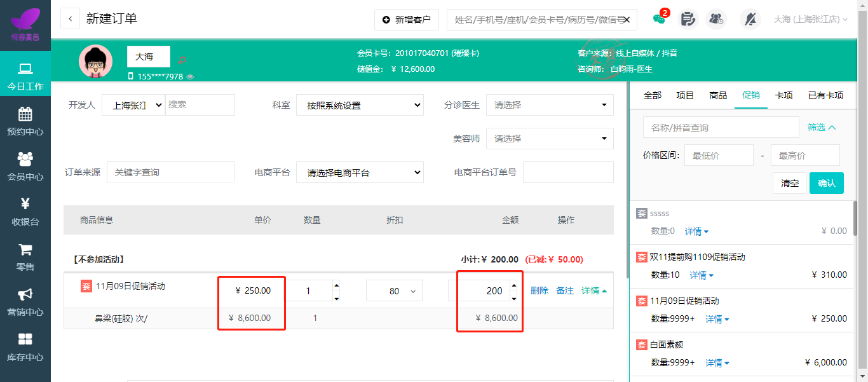Toggle the muted notification bell icon
The height and width of the screenshot is (382, 868).
click(750, 19)
